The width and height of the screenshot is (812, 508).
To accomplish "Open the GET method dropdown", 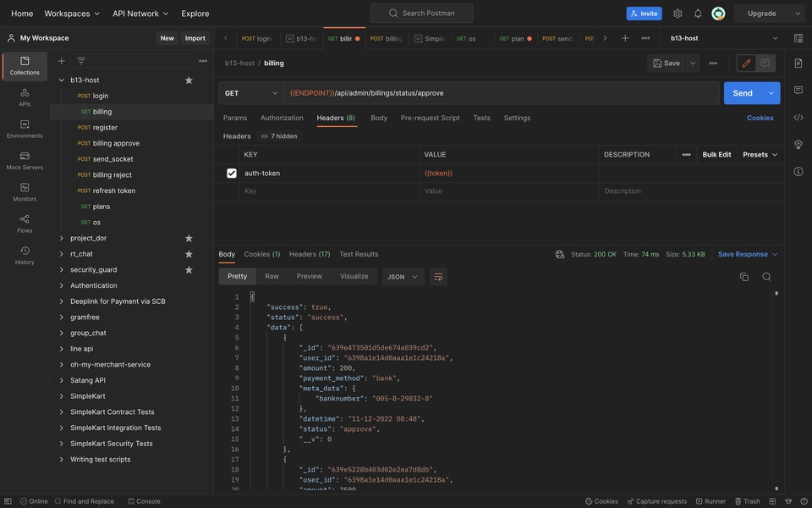I will pyautogui.click(x=251, y=93).
